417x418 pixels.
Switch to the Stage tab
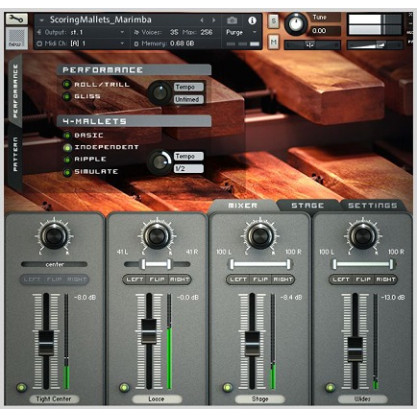(308, 206)
